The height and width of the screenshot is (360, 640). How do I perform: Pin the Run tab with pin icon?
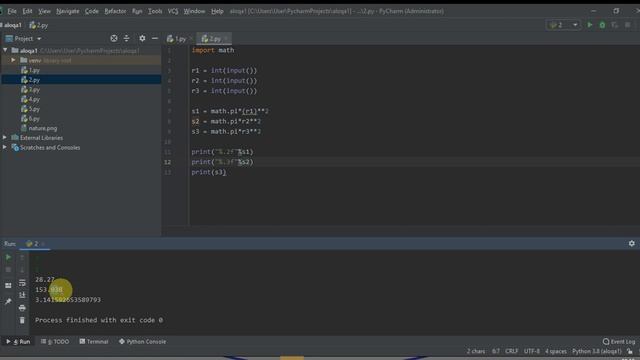click(x=8, y=301)
